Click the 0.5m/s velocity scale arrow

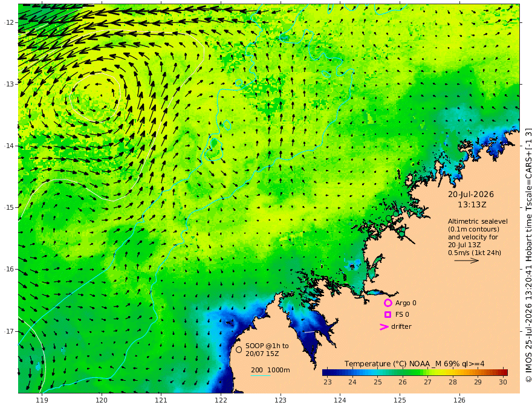click(467, 261)
